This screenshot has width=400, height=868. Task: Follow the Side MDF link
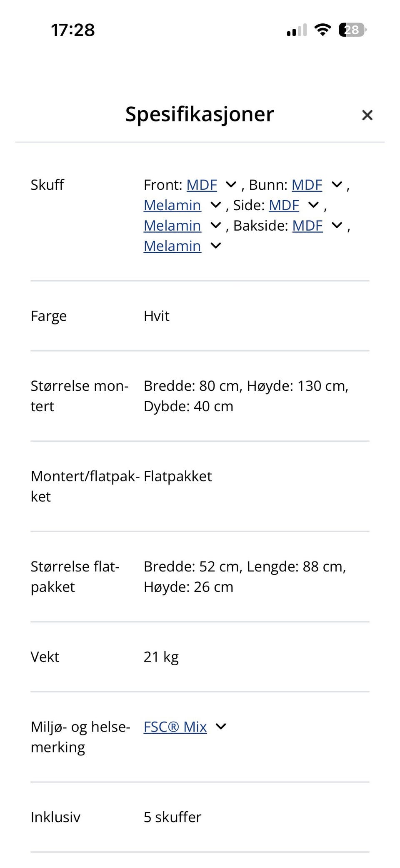[x=284, y=205]
